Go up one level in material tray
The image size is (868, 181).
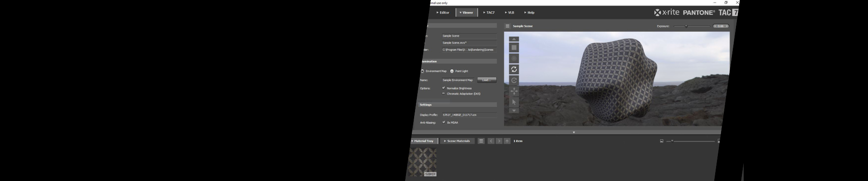click(x=507, y=141)
